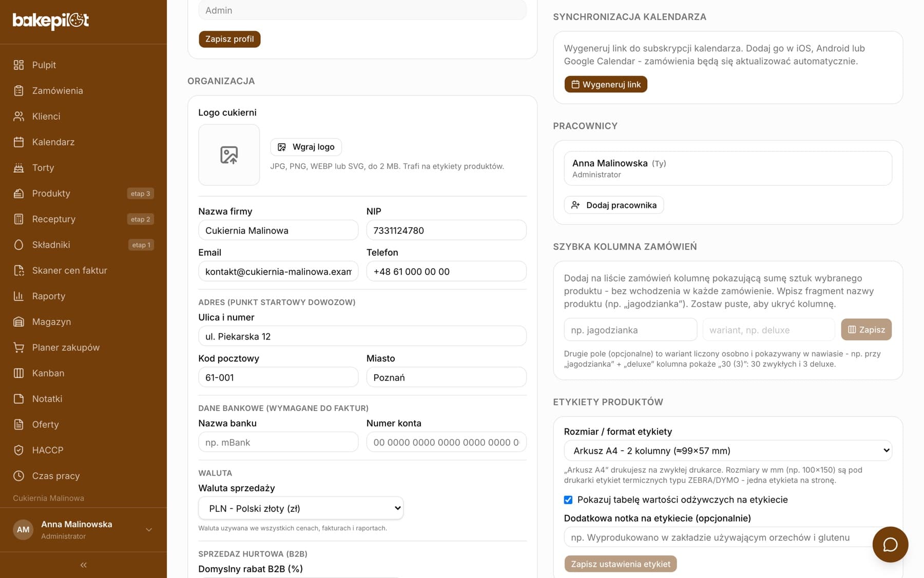The width and height of the screenshot is (924, 578).
Task: Click the Raporty chart icon
Action: pyautogui.click(x=18, y=296)
